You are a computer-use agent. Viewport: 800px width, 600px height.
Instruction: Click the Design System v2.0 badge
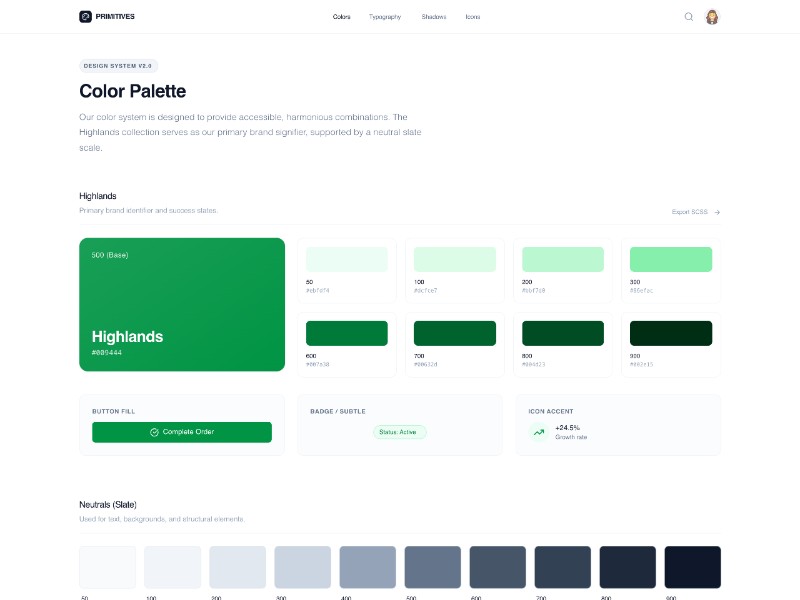[x=118, y=66]
